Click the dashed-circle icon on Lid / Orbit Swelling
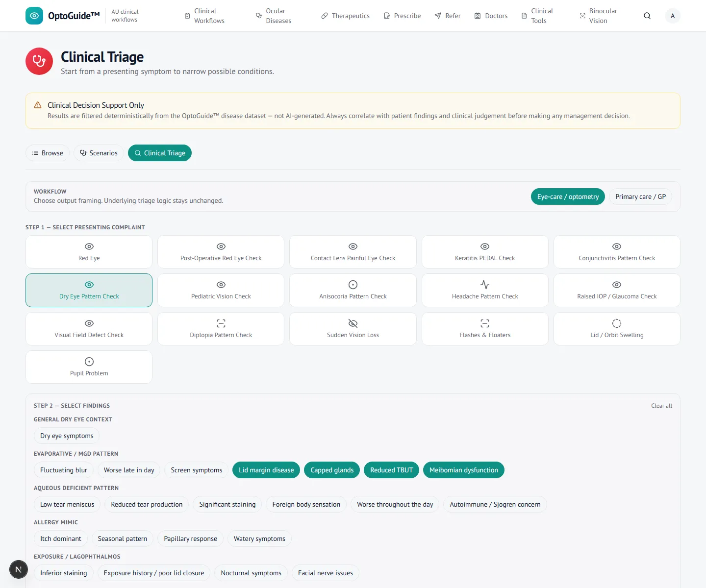706x588 pixels. pyautogui.click(x=617, y=323)
